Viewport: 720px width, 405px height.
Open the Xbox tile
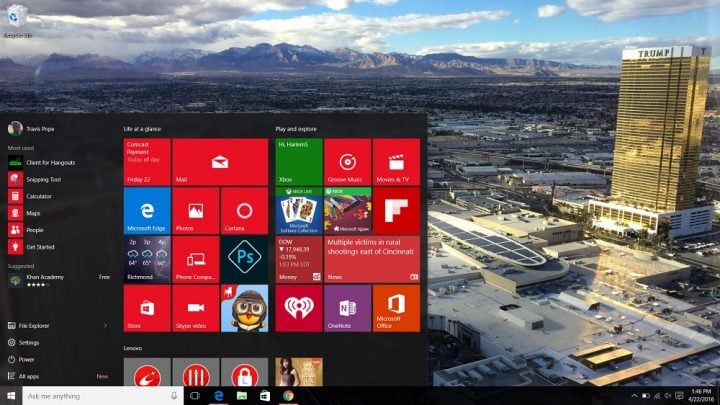[298, 162]
